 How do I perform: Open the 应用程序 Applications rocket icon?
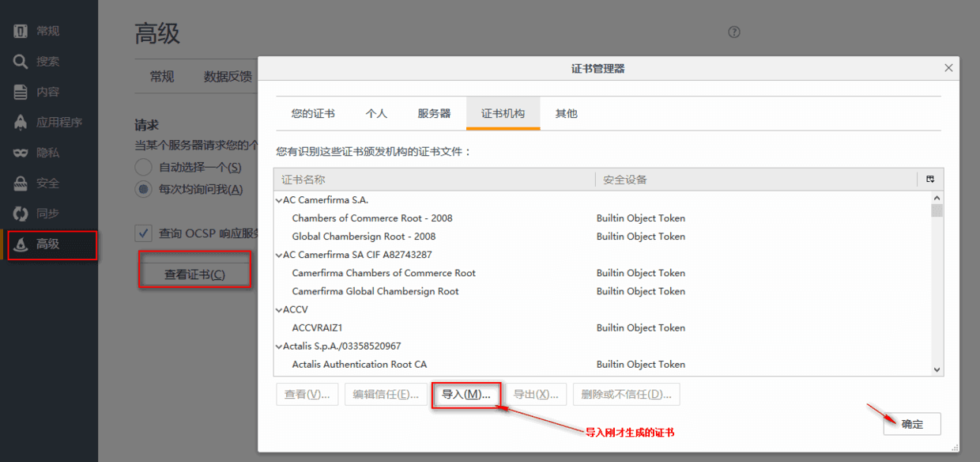point(21,123)
